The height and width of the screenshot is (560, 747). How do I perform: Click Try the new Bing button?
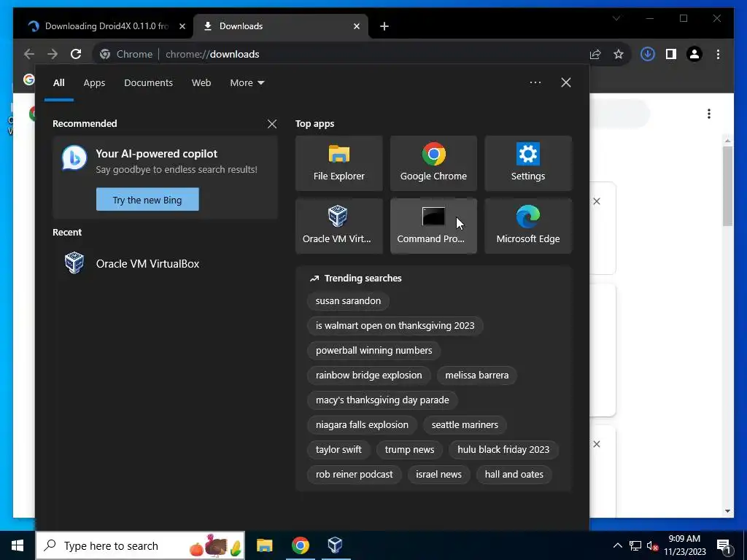pyautogui.click(x=147, y=200)
